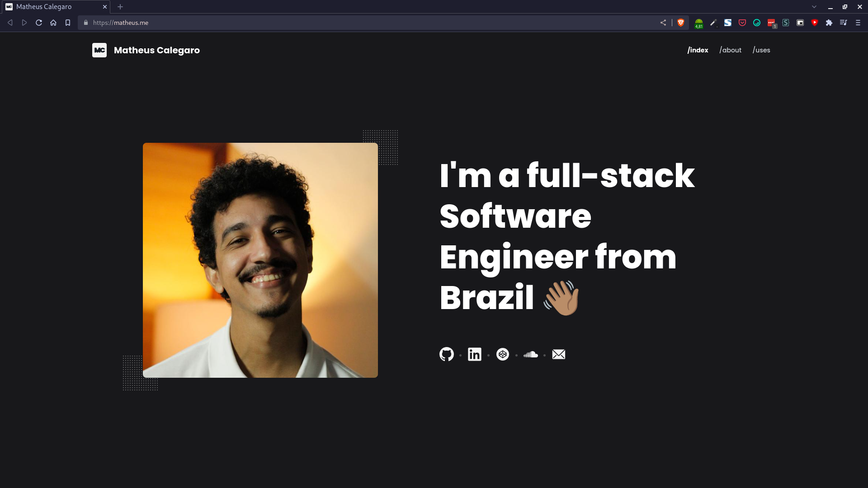The width and height of the screenshot is (868, 488).
Task: Open the CodePen profile icon
Action: pos(502,354)
